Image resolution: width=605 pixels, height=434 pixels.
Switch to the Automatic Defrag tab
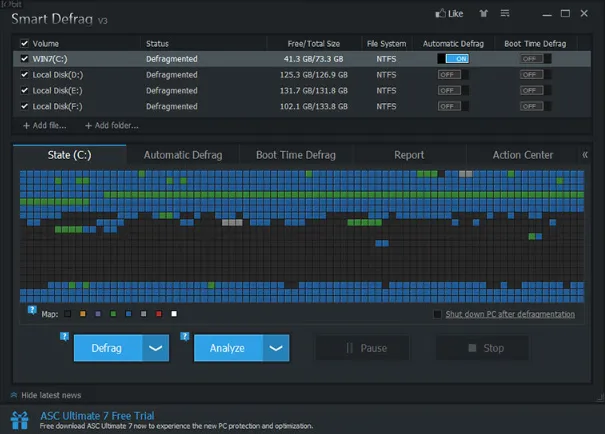point(183,155)
